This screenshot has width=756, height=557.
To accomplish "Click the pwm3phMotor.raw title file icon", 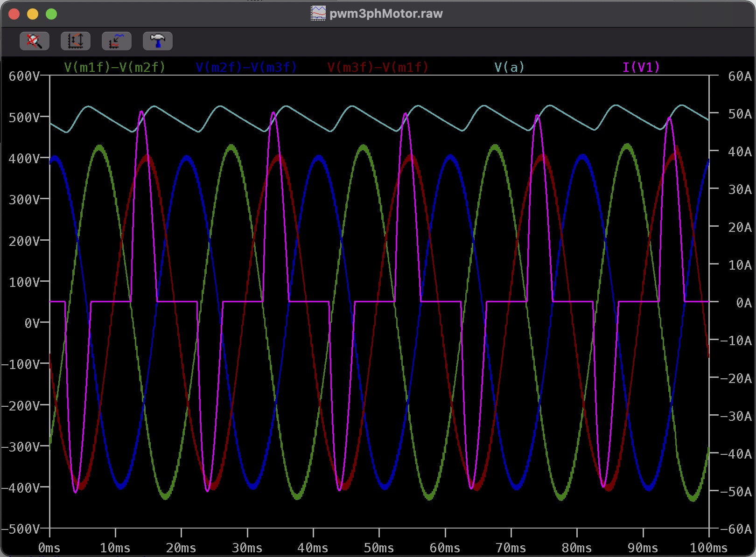I will pos(318,14).
